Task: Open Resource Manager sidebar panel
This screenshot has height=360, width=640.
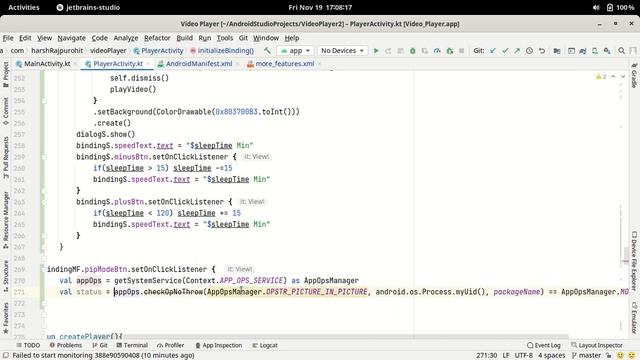Action: [6, 220]
